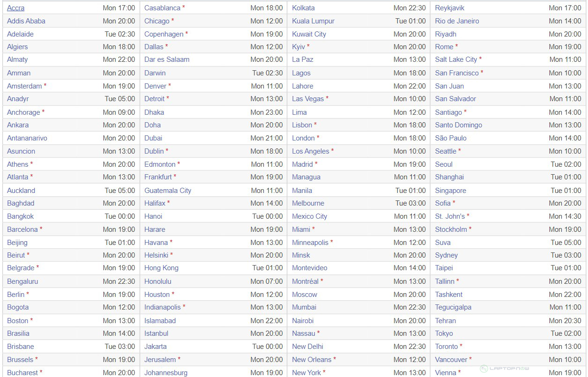588x377 pixels.
Task: Open the Johannesburg city link
Action: (166, 373)
